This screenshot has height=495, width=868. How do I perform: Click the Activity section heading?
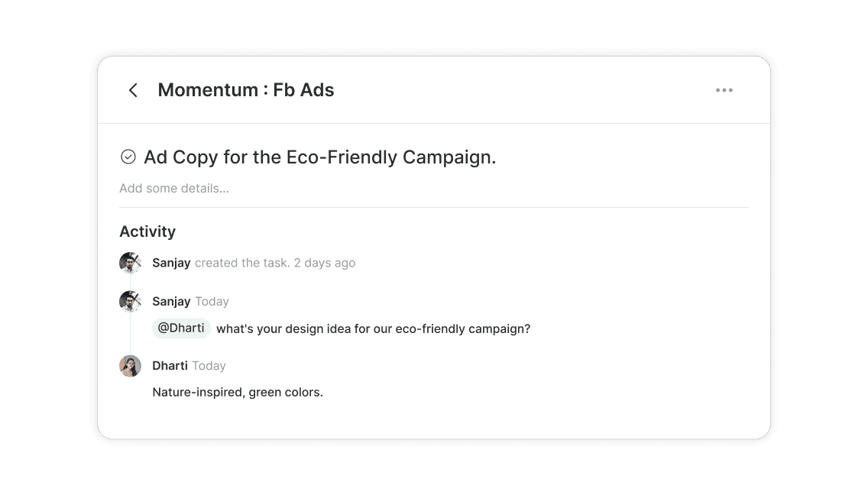tap(147, 231)
